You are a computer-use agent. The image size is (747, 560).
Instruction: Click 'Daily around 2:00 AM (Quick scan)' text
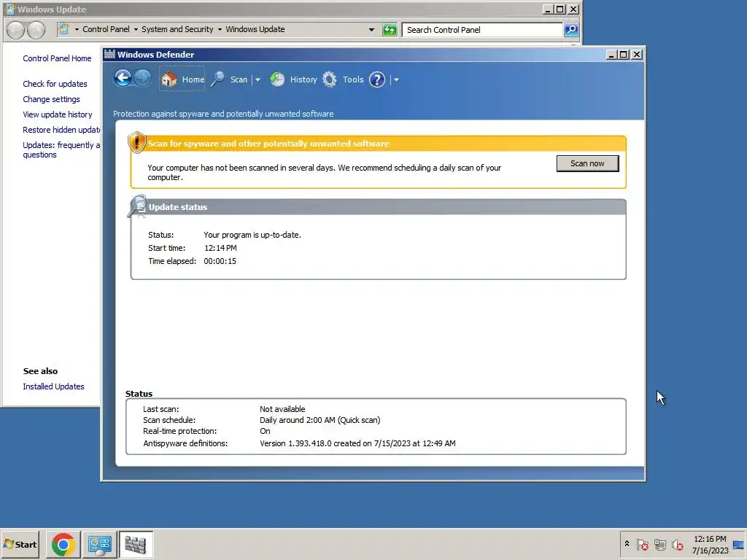320,420
